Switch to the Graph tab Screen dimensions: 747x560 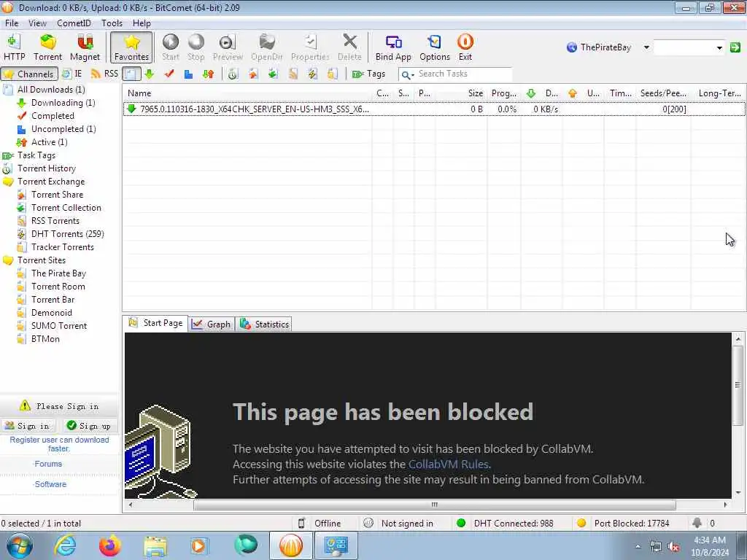pos(212,324)
